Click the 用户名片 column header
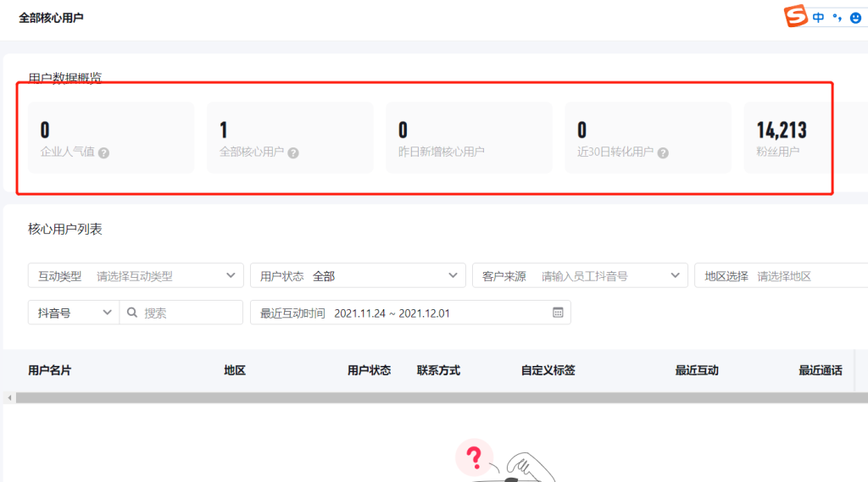The width and height of the screenshot is (868, 482). tap(49, 370)
